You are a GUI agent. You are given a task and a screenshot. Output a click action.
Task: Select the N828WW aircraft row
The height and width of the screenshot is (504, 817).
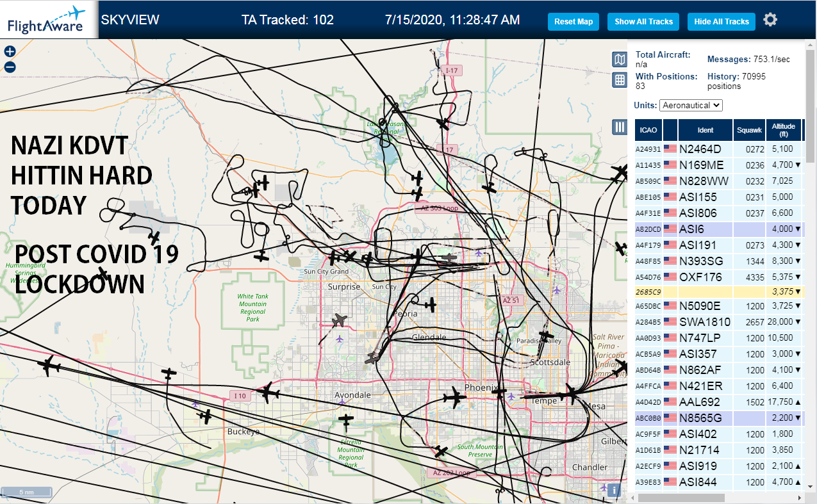718,181
